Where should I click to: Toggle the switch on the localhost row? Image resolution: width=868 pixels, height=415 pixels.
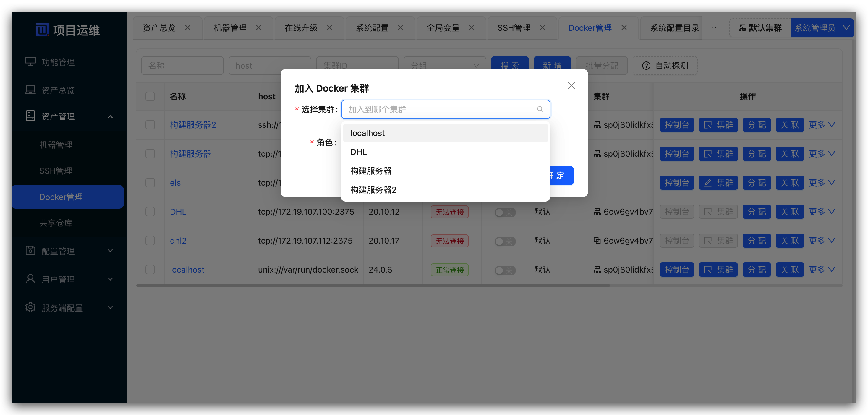click(x=504, y=270)
